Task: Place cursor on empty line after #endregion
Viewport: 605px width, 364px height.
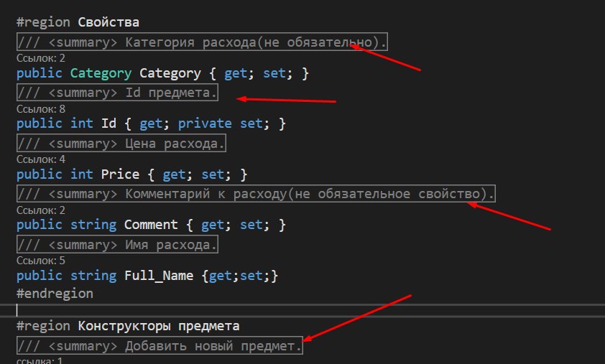Action: pyautogui.click(x=302, y=310)
